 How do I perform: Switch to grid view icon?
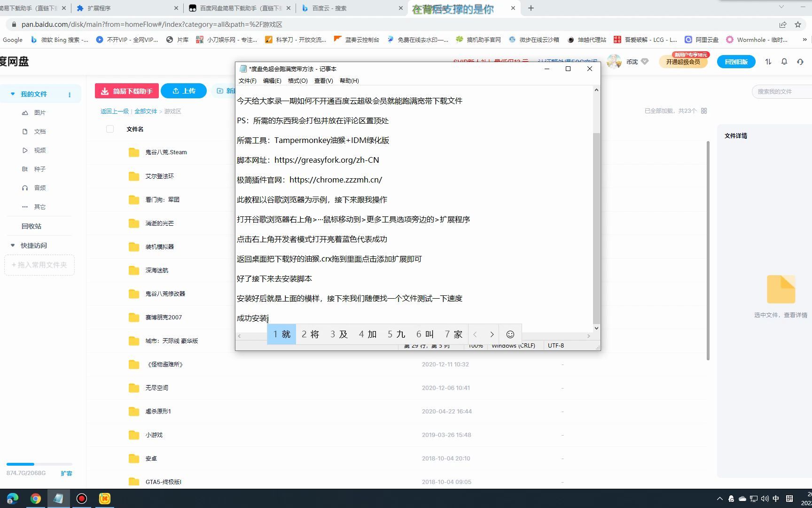(704, 111)
